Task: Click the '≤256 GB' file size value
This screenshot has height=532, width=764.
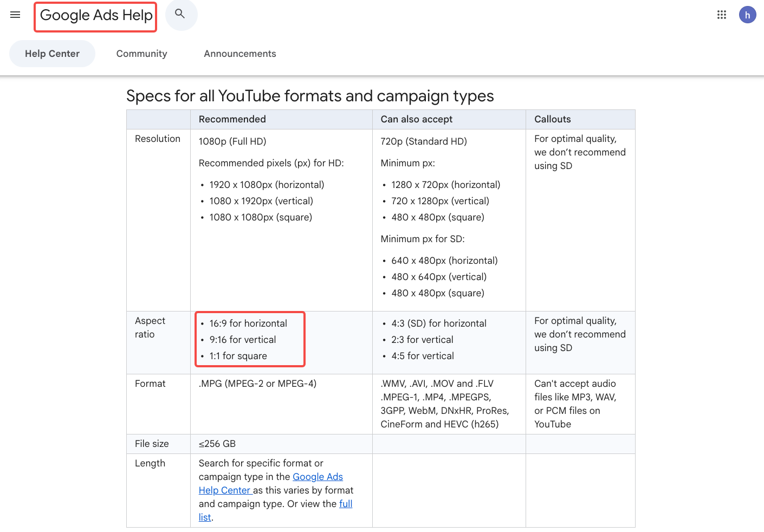Action: 217,444
